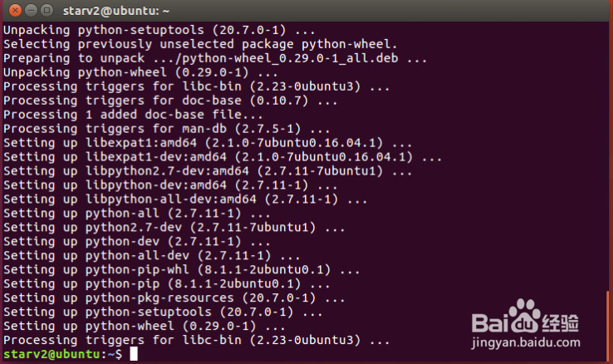Click 'Processing triggers for man-db' line
This screenshot has height=364, width=614.
[x=166, y=129]
